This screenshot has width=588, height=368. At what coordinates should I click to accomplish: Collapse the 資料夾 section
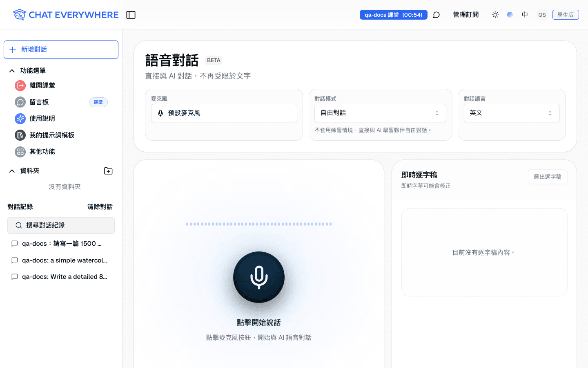click(12, 171)
